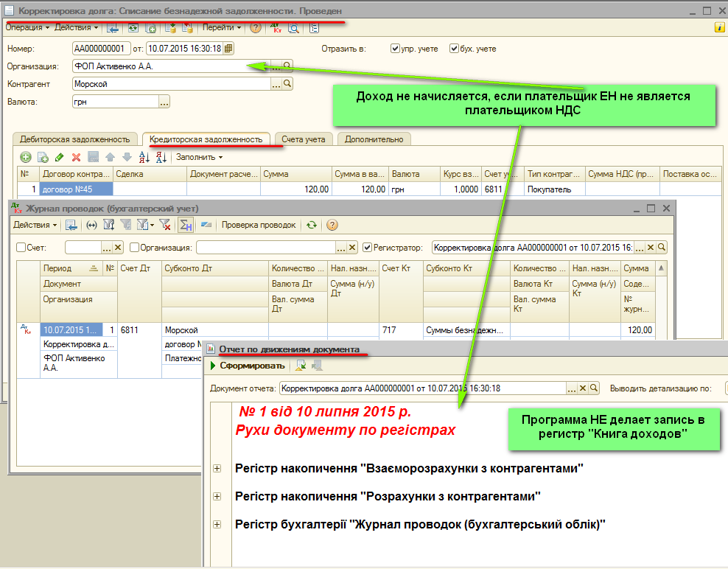Image resolution: width=728 pixels, height=569 pixels.
Task: Open Документ отчета selection via ellipsis
Action: point(571,388)
